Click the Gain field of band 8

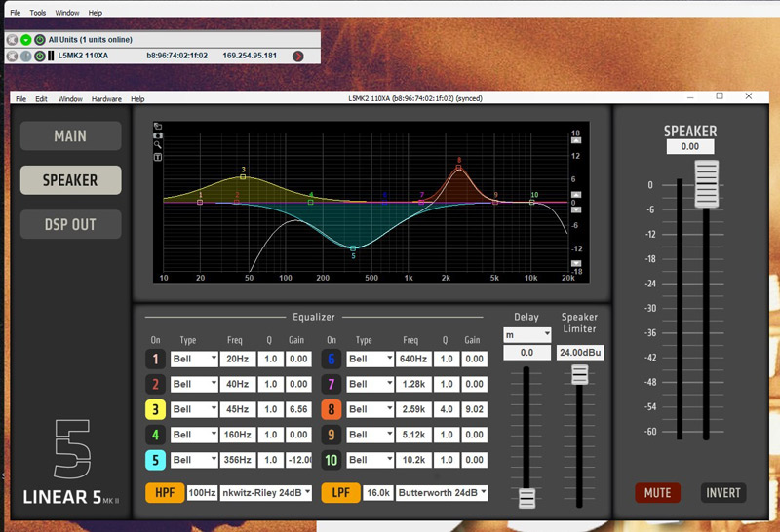click(x=473, y=409)
